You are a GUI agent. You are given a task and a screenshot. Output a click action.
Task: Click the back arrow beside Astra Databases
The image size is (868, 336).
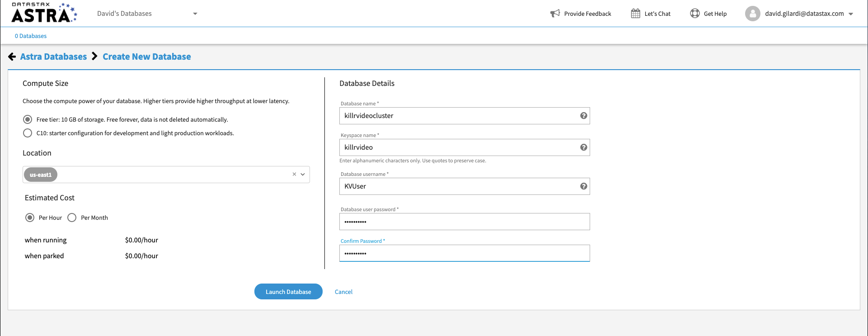coord(12,57)
